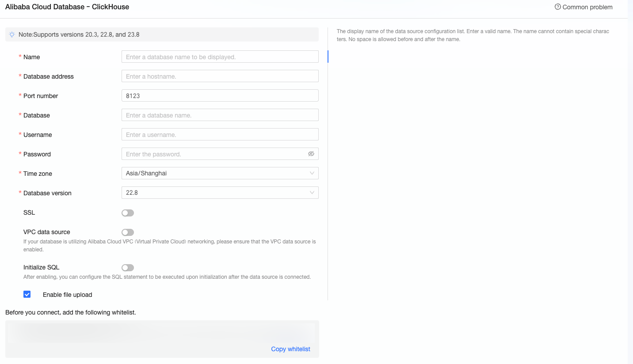Viewport: 633px width, 364px height.
Task: Click the 'SSL' label
Action: (29, 212)
